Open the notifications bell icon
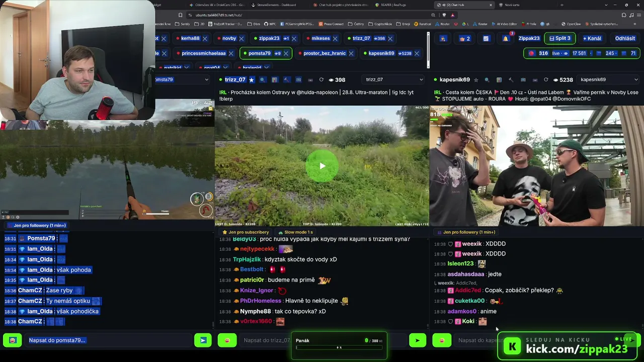 506,38
